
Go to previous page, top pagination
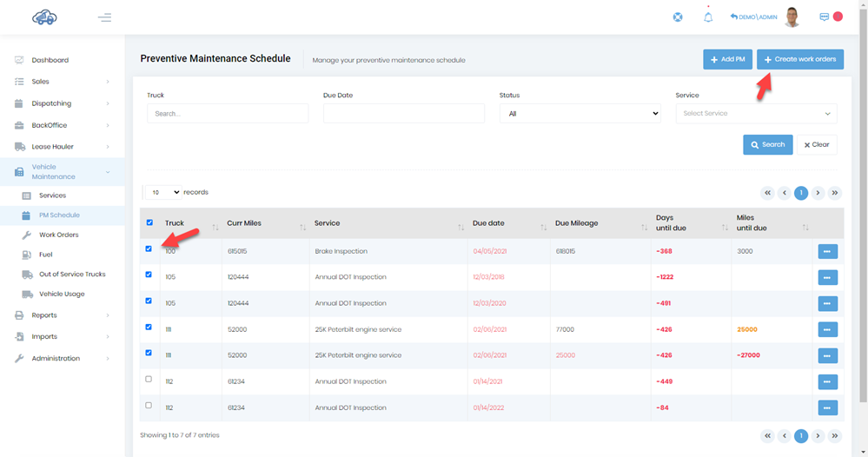point(784,193)
